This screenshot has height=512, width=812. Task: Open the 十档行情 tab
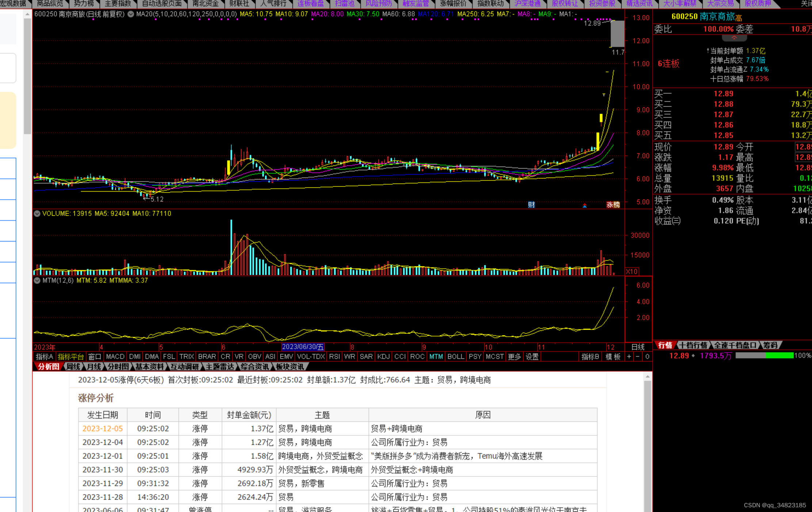point(693,345)
